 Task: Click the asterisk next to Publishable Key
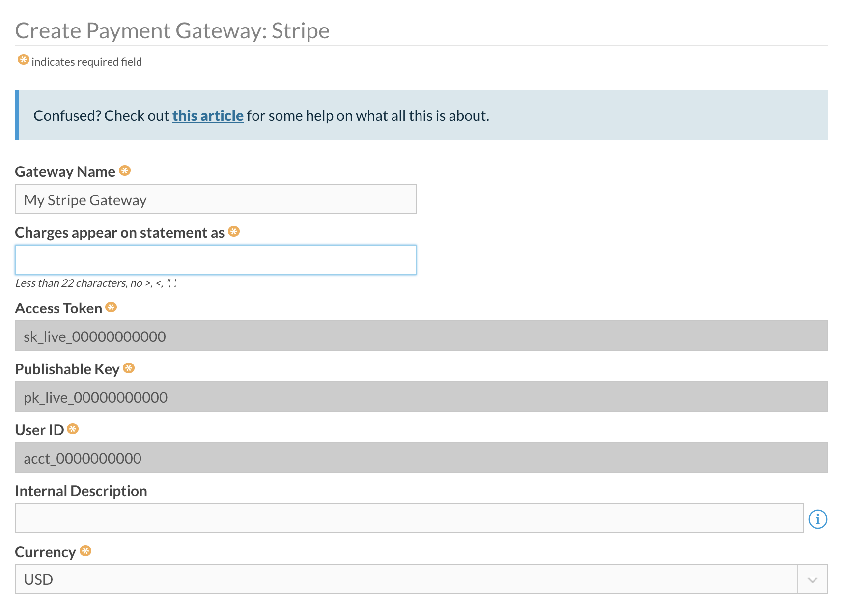click(x=129, y=368)
